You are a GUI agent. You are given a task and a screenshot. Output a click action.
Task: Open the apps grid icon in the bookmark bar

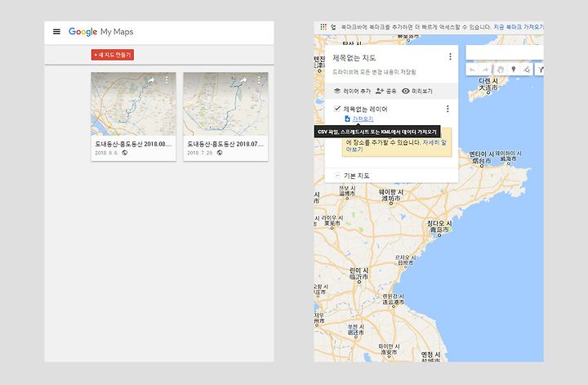(x=323, y=27)
